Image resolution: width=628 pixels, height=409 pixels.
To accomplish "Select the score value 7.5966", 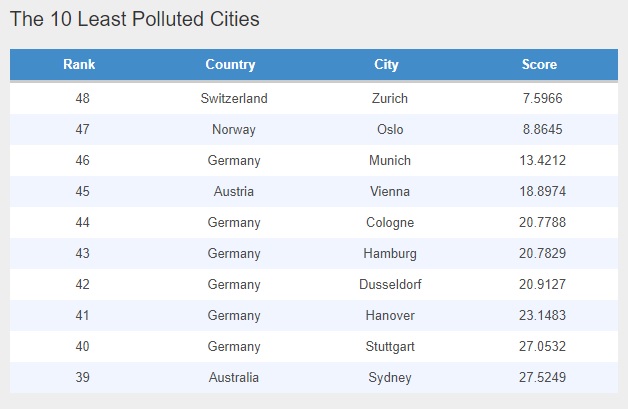I will (x=541, y=99).
